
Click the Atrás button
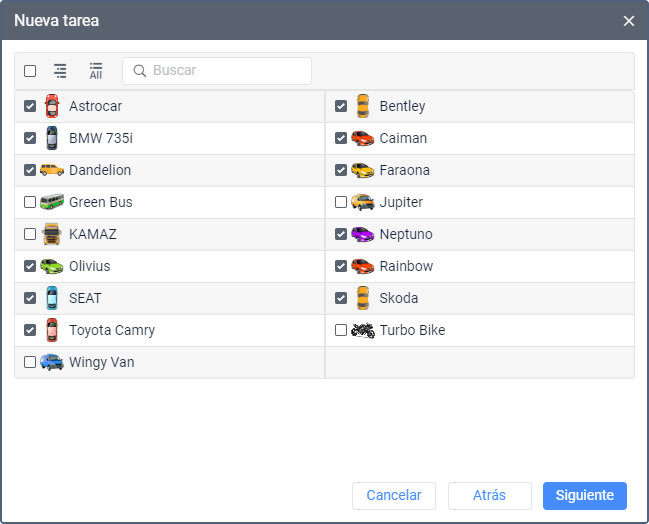pyautogui.click(x=489, y=495)
